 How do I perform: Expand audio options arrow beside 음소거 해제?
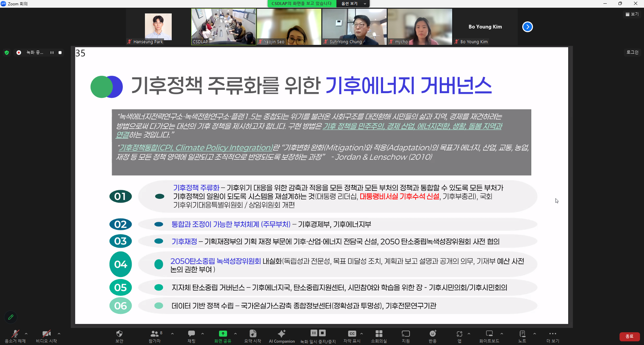[26, 334]
